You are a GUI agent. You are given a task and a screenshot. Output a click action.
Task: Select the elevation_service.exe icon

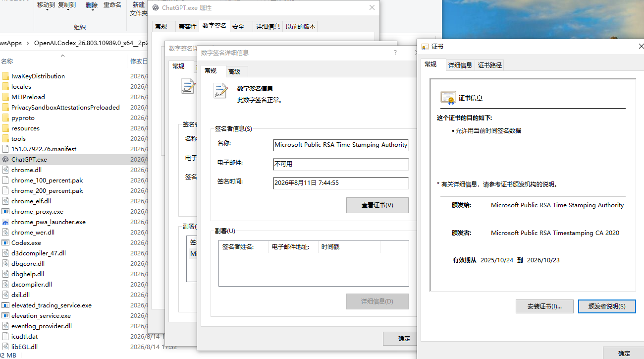(5, 315)
